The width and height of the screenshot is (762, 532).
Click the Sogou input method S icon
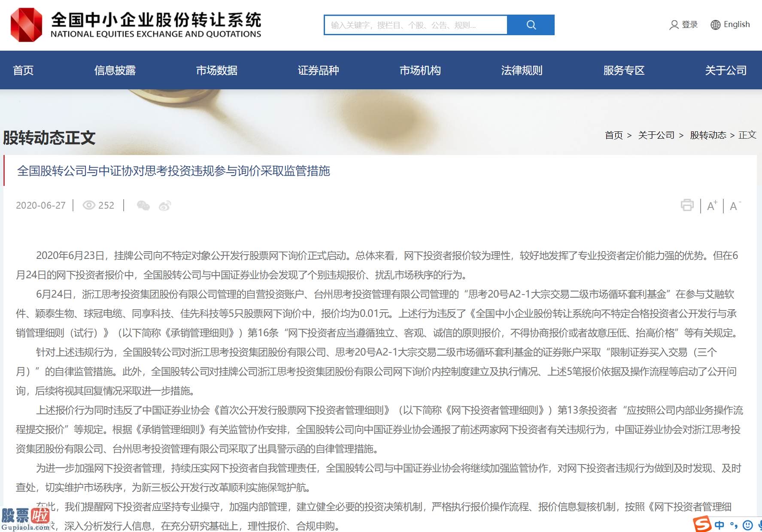point(702,524)
